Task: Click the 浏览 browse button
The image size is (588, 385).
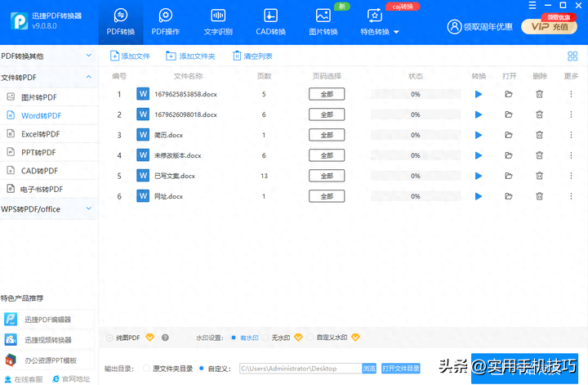Action: tap(369, 369)
